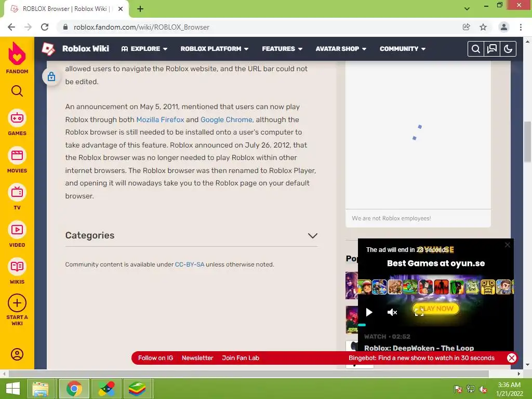
Task: Unmute the floating video player
Action: pyautogui.click(x=392, y=312)
